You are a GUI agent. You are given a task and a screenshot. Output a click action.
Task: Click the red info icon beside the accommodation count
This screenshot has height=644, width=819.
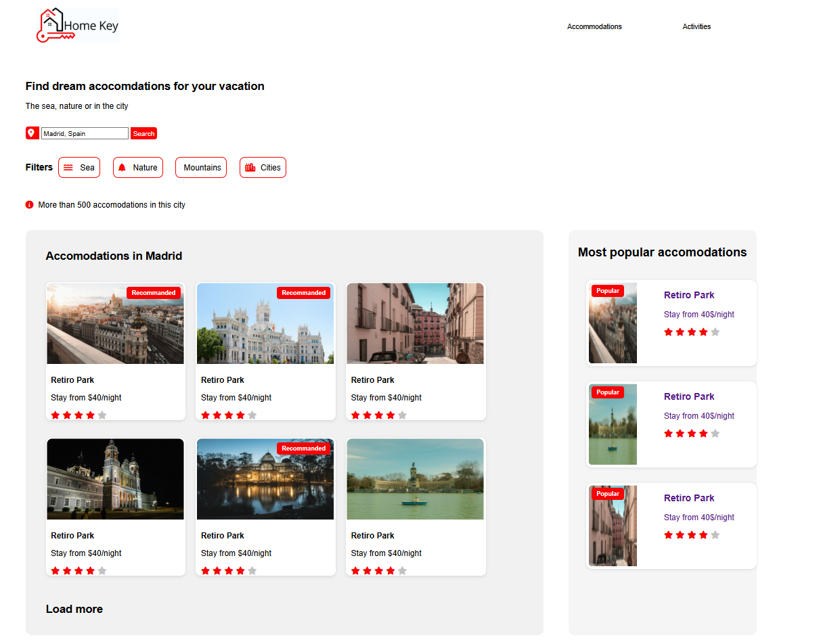(29, 204)
